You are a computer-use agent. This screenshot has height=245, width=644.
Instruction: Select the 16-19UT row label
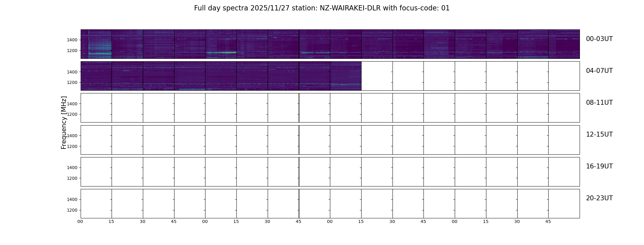599,166
